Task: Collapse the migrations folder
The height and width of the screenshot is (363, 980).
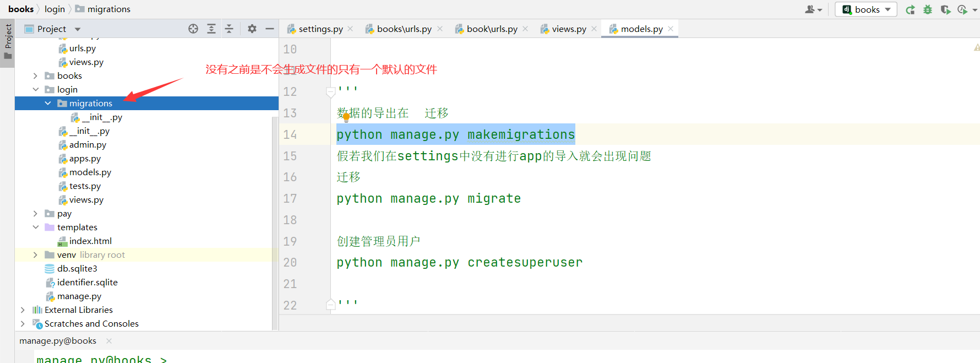Action: point(47,104)
